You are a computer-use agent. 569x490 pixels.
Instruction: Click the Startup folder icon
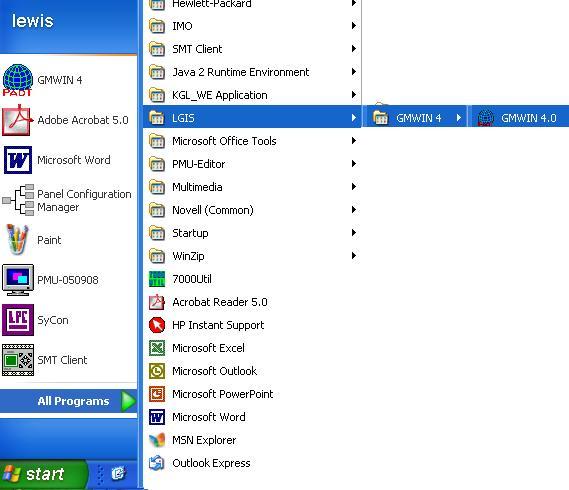click(x=157, y=233)
